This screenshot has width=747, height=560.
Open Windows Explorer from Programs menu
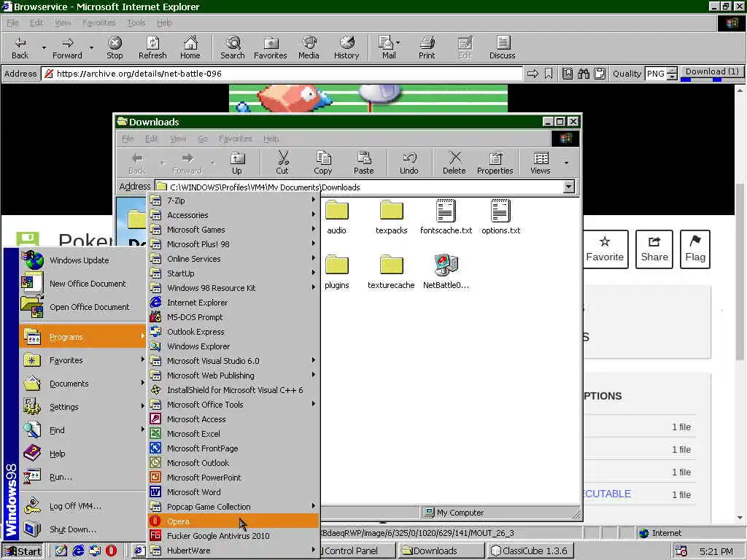point(233,346)
